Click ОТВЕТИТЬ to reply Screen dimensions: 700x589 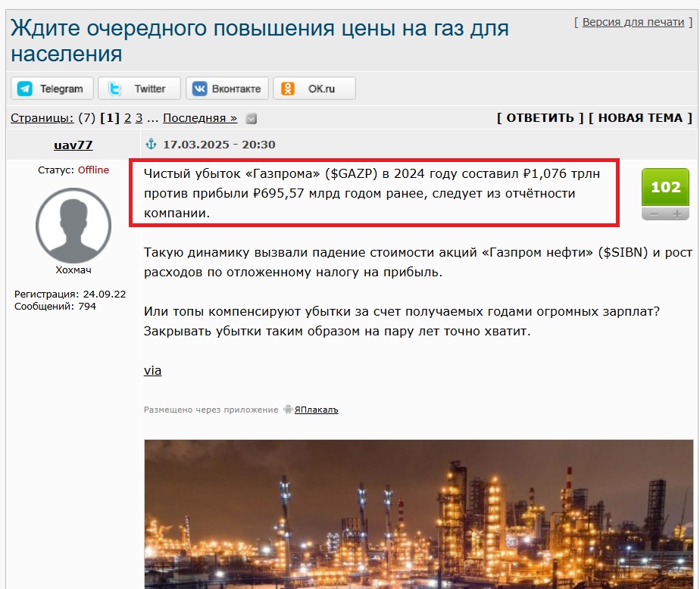pos(540,118)
